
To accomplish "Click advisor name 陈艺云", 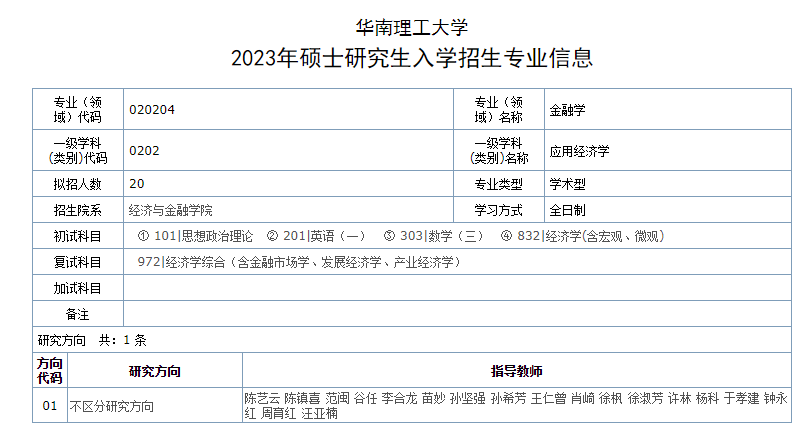I will (262, 398).
